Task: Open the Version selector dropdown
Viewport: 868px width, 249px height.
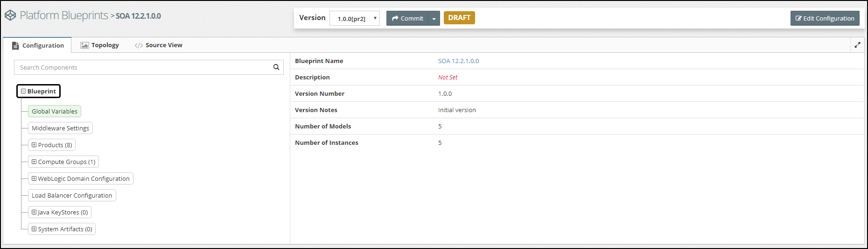Action: [x=355, y=19]
